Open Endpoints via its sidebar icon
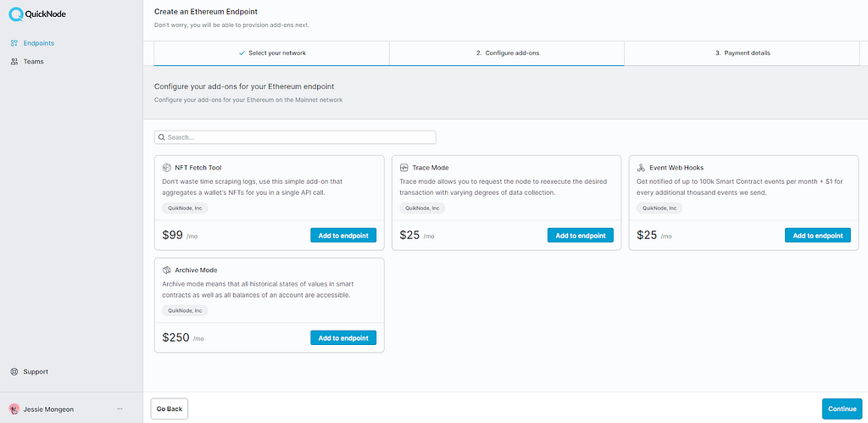This screenshot has width=868, height=423. 14,43
